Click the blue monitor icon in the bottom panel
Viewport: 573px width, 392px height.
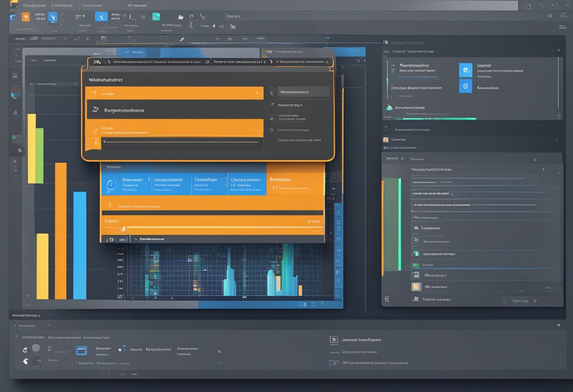[x=82, y=351]
